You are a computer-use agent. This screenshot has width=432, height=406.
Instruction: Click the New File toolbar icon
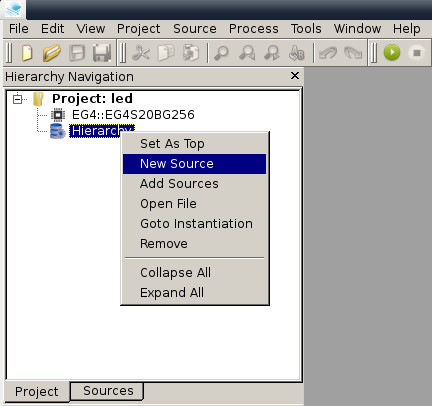pyautogui.click(x=27, y=53)
